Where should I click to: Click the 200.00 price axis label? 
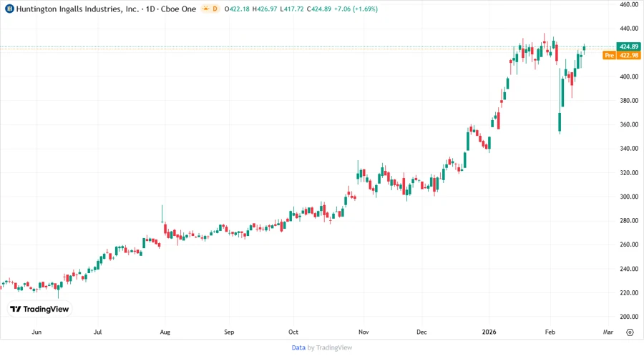click(629, 317)
